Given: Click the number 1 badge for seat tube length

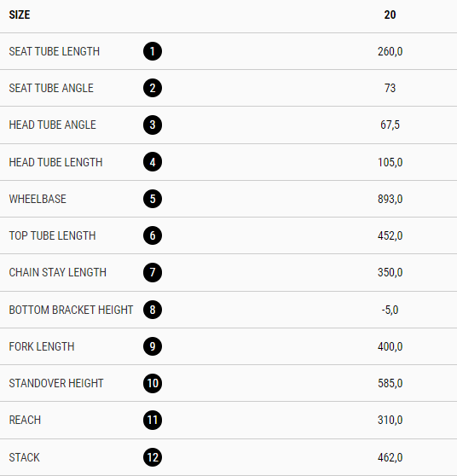Looking at the screenshot, I should (153, 51).
